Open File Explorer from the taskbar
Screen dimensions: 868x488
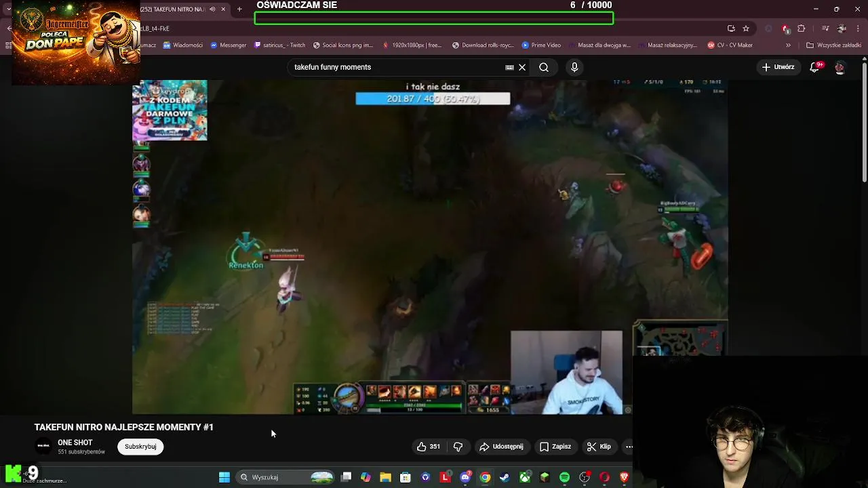pyautogui.click(x=385, y=477)
